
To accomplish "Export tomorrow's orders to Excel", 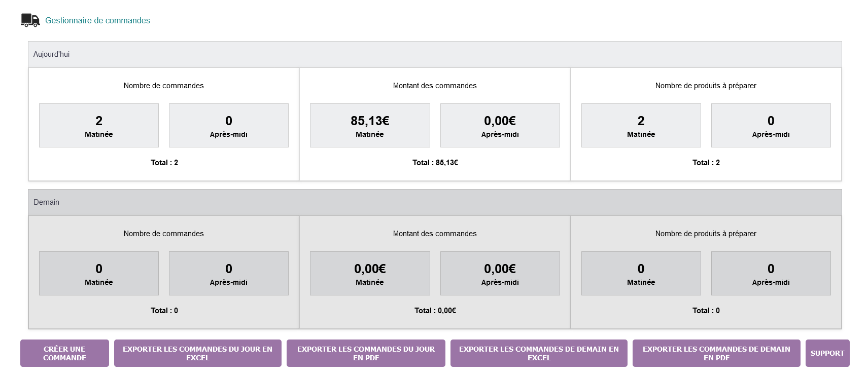I will point(539,353).
